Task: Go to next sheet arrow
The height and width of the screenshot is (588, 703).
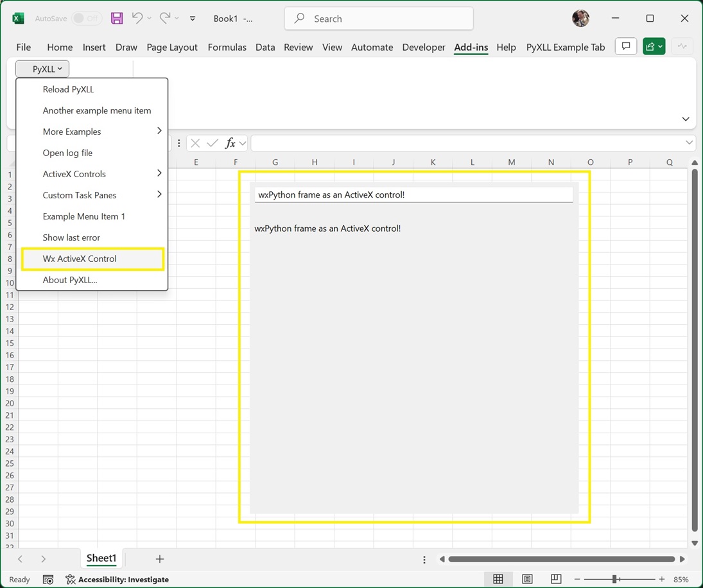Action: click(x=43, y=559)
